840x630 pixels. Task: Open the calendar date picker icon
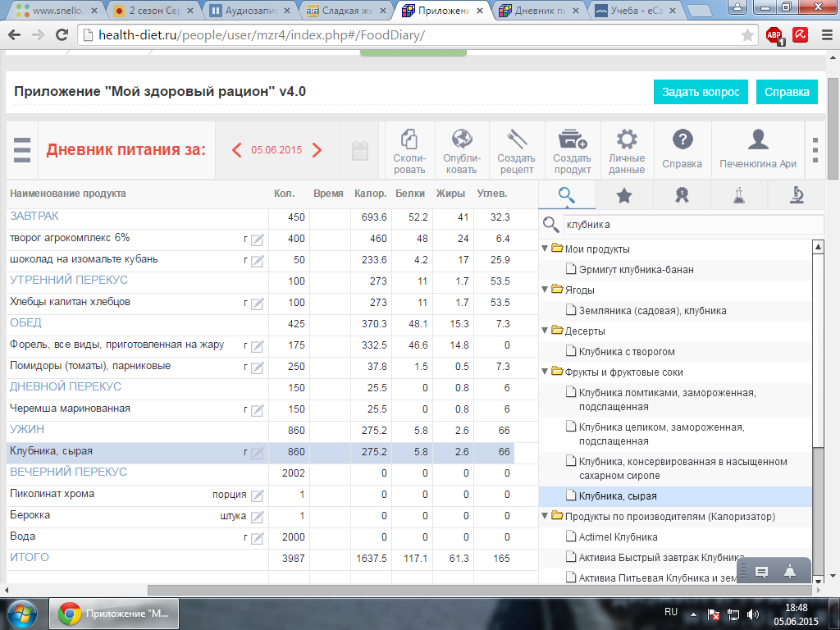pos(360,150)
